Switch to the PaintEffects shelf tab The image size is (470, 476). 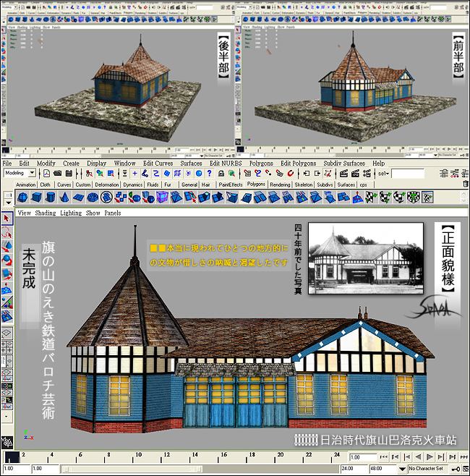point(231,184)
